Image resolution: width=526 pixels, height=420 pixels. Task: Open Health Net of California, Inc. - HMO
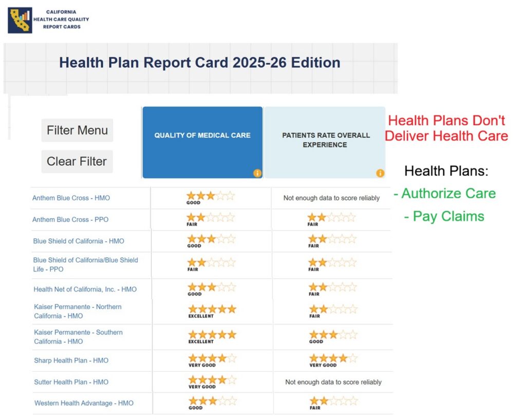85,289
